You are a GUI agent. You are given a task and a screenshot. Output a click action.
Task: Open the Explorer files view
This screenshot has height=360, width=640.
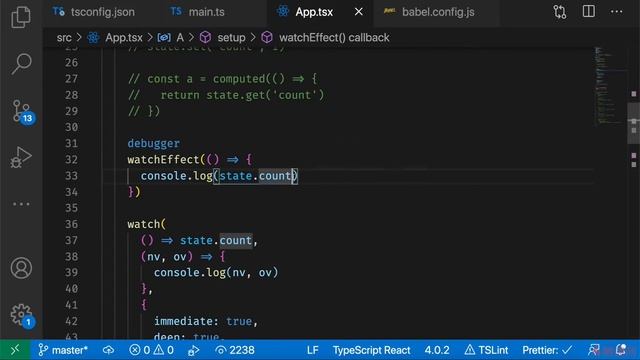(21, 16)
